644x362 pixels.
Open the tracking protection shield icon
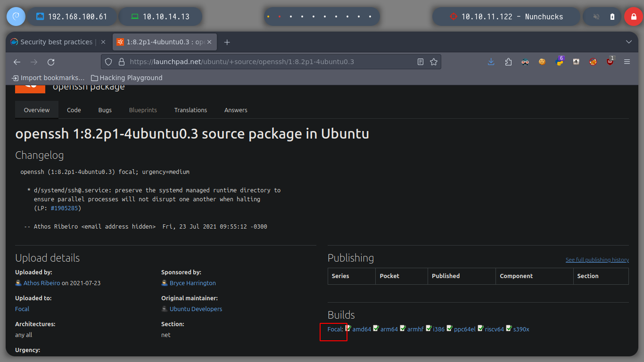108,62
